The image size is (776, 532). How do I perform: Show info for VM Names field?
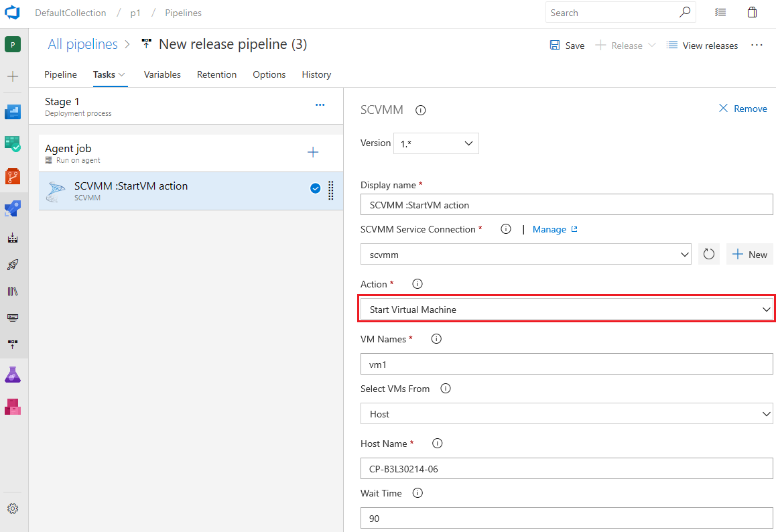coord(436,339)
